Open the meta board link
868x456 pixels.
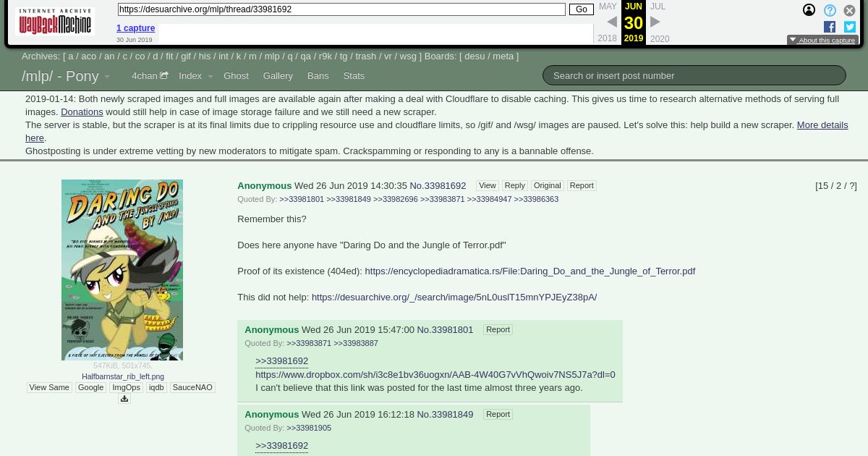[503, 56]
